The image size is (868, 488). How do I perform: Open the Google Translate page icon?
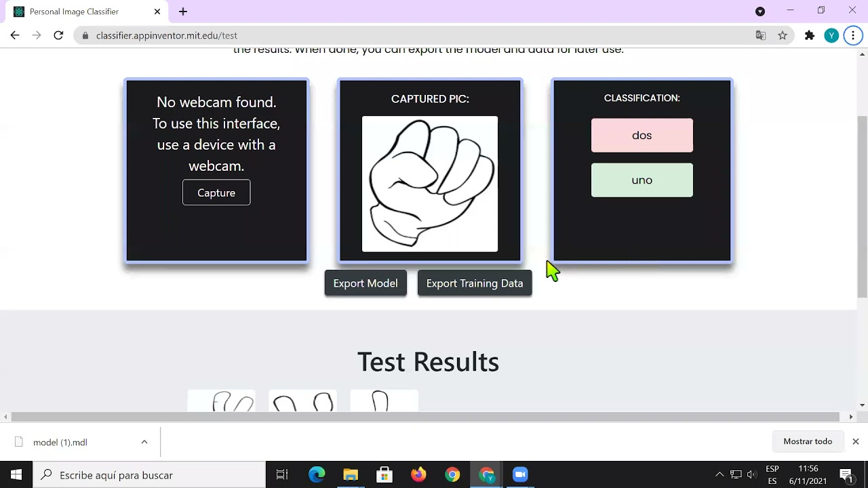click(761, 36)
